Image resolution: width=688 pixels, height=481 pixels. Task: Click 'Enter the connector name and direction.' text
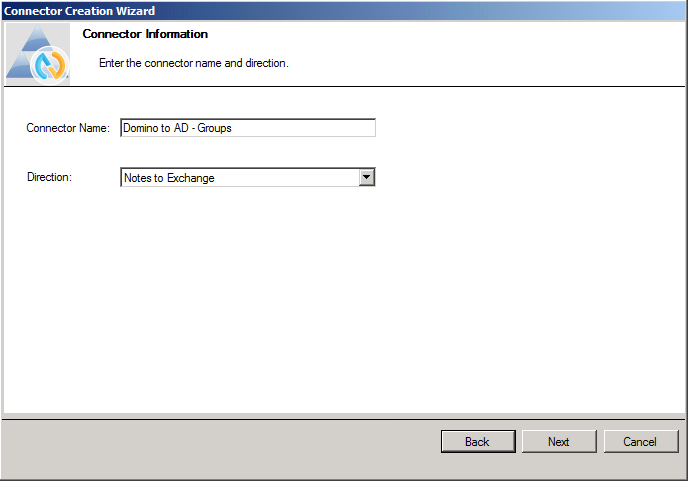[194, 63]
